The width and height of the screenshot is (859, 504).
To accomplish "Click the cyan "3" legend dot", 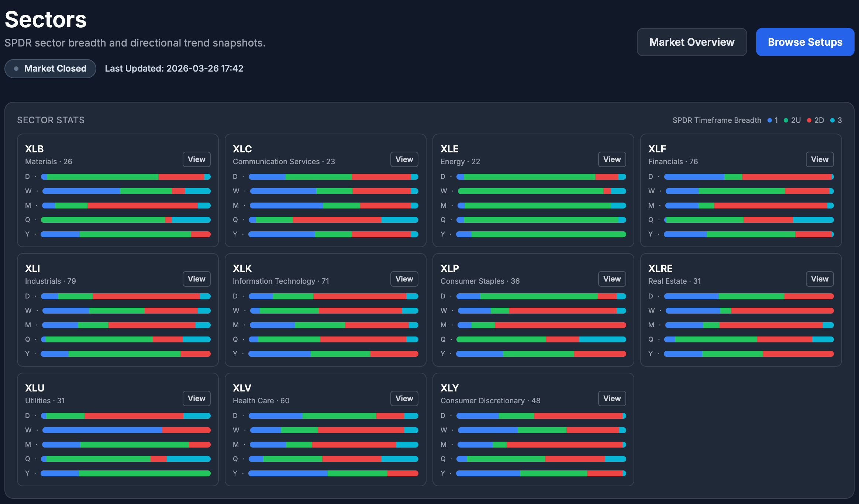I will 833,120.
